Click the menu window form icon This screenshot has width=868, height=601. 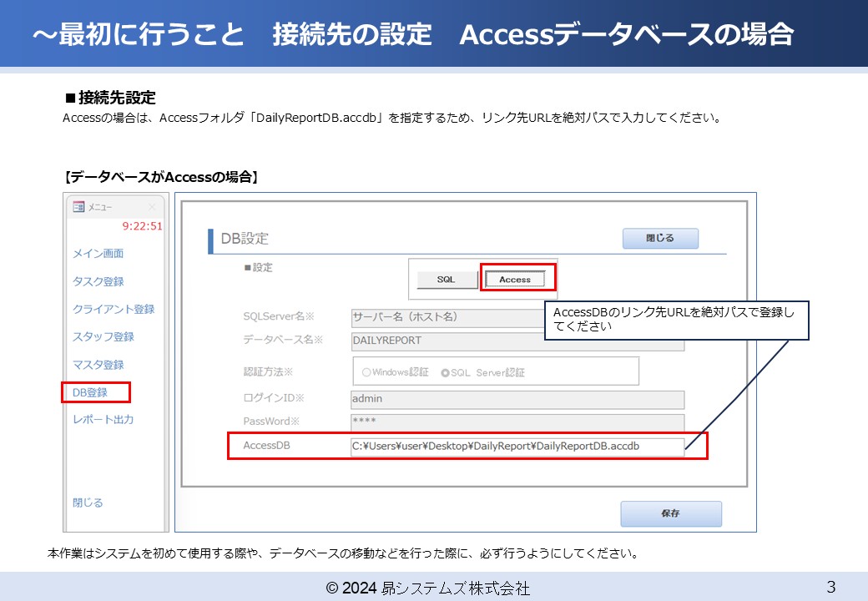pos(78,207)
